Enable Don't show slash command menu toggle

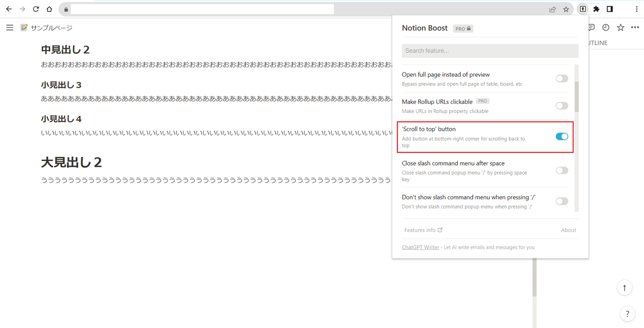[x=562, y=201]
